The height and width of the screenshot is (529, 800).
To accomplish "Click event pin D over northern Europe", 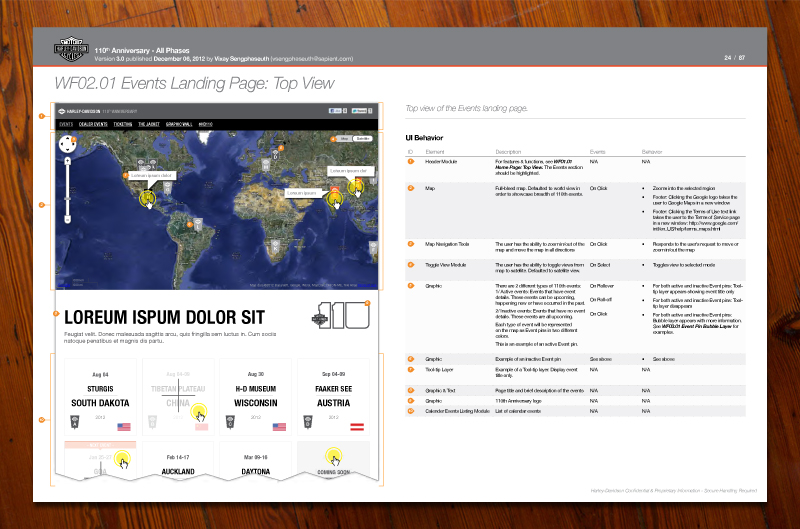I will pos(276,154).
